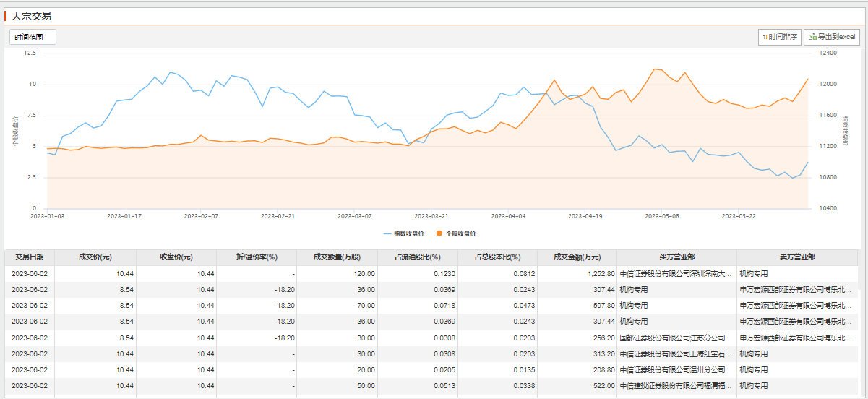Select the 买方营业部 column header

[x=677, y=257]
